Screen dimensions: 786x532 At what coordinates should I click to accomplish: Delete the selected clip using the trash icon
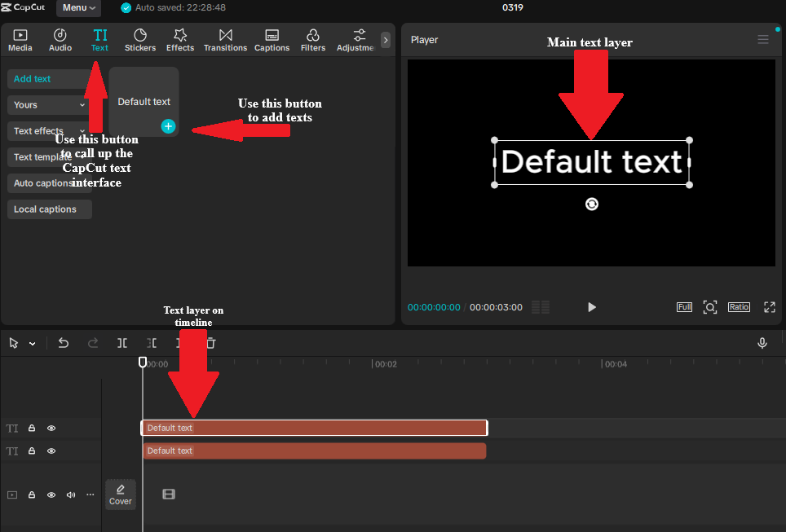click(210, 343)
